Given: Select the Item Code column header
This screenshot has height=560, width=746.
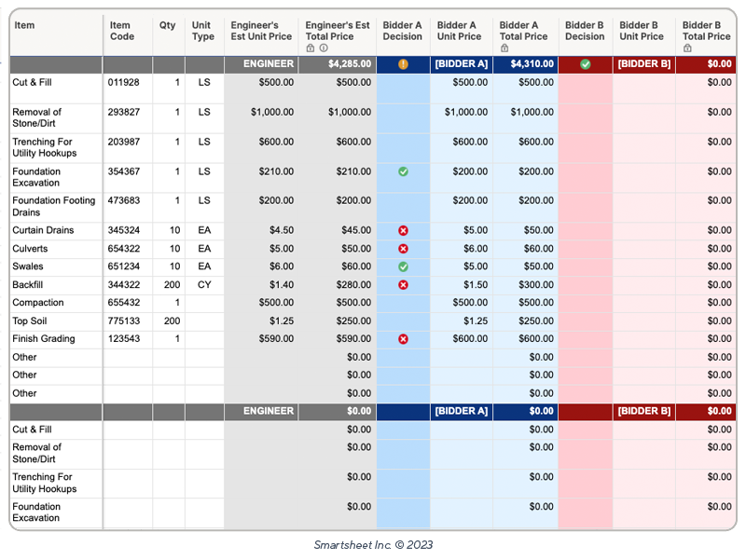Looking at the screenshot, I should pos(128,35).
